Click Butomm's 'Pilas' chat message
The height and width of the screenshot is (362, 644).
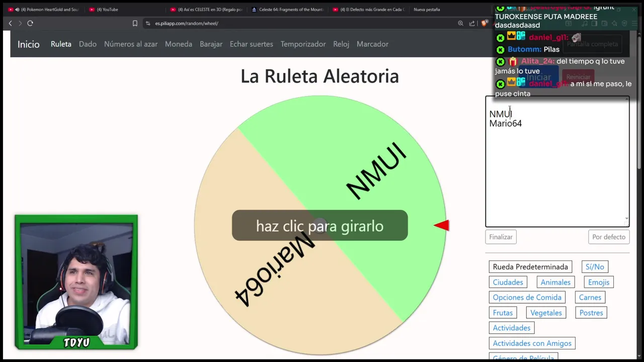(533, 49)
